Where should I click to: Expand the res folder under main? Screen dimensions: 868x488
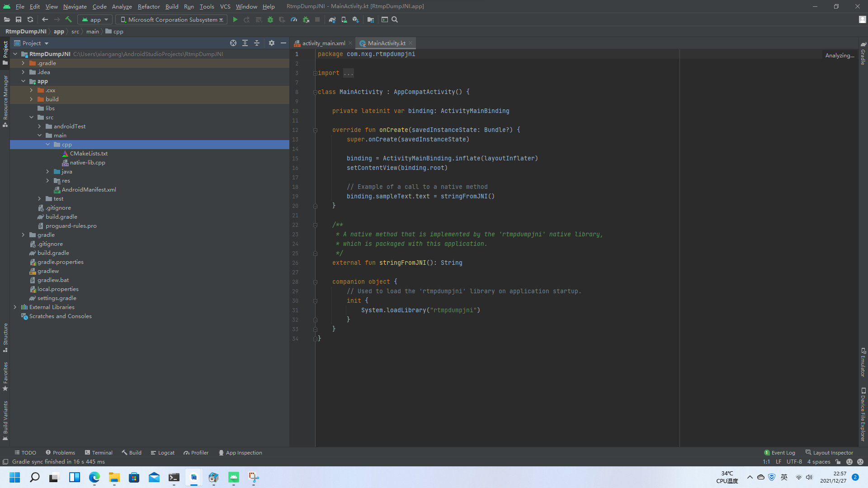[47, 181]
